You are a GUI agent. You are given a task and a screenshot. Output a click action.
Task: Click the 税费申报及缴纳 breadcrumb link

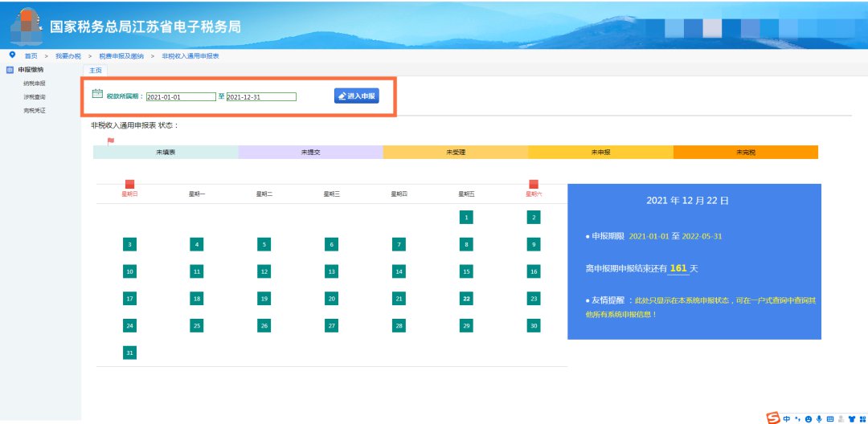click(121, 56)
